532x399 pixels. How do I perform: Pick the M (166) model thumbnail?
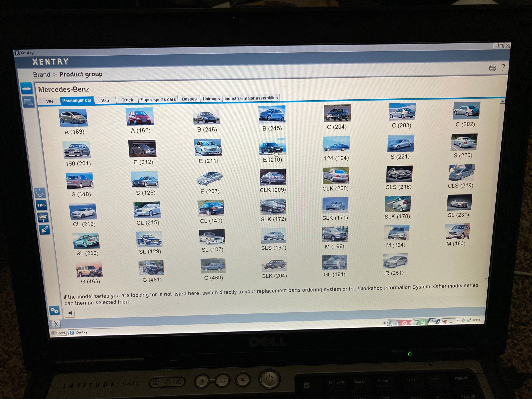click(335, 234)
